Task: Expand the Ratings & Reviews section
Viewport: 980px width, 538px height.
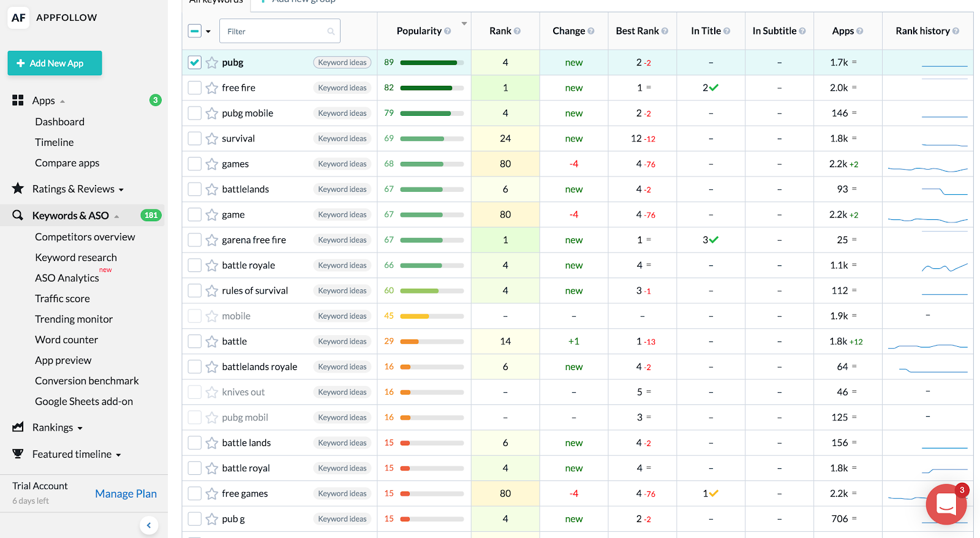Action: coord(121,190)
